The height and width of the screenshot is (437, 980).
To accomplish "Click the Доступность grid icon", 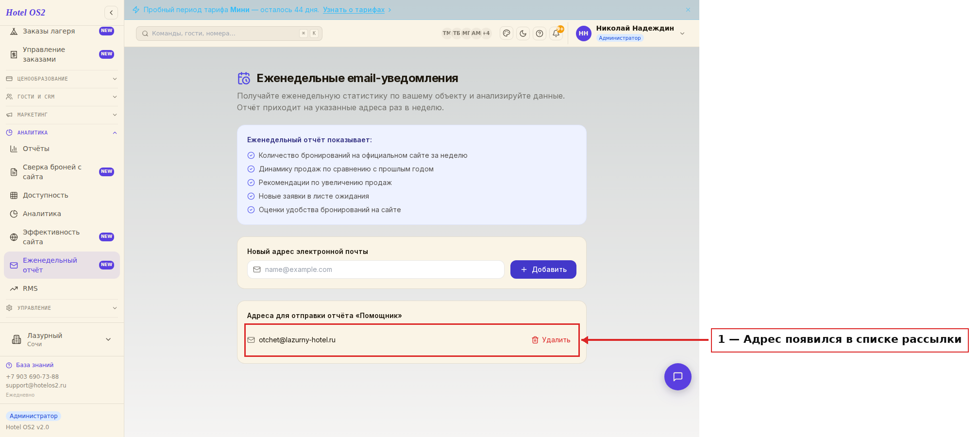I will coord(14,196).
